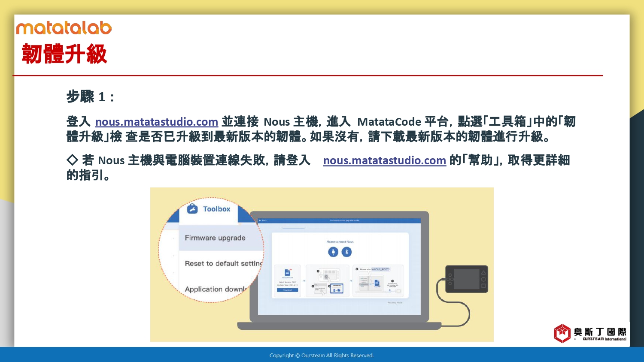Click the 'Please connect Nous' text

pos(340,242)
